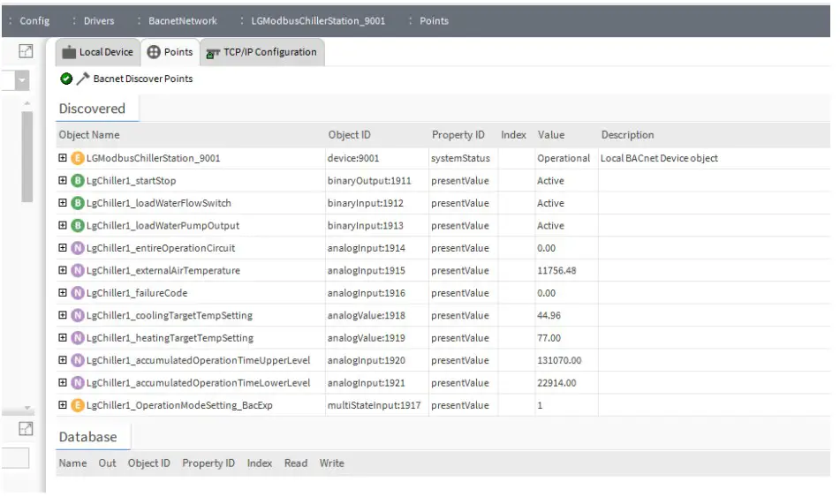Sort by the Object ID column header
The image size is (840, 504).
(350, 135)
